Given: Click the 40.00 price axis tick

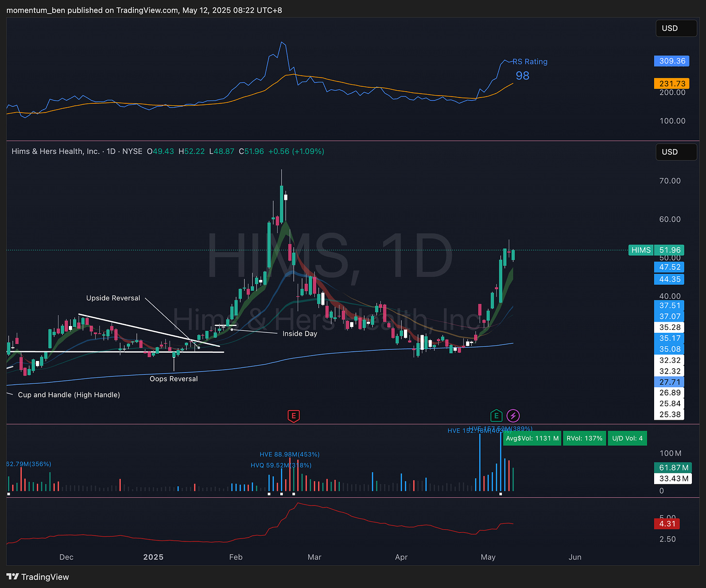Looking at the screenshot, I should pyautogui.click(x=670, y=296).
